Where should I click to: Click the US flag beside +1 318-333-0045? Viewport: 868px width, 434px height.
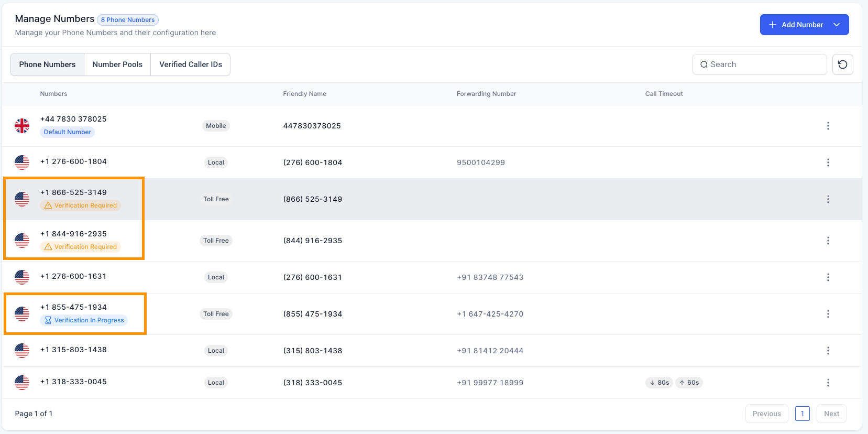(x=22, y=383)
